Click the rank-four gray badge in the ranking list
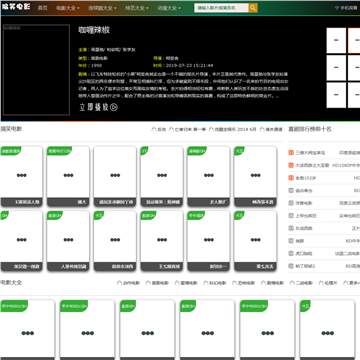Screen dimensions: 360x360 coord(291,191)
